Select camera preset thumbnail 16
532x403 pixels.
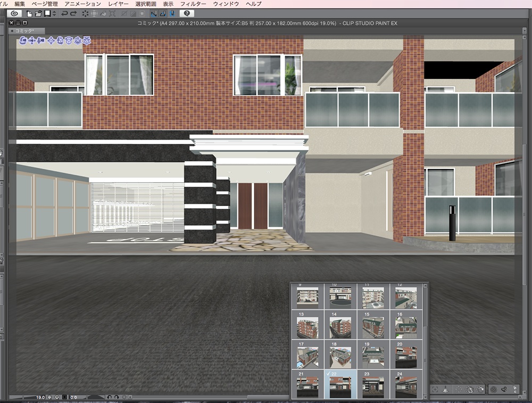click(x=406, y=325)
